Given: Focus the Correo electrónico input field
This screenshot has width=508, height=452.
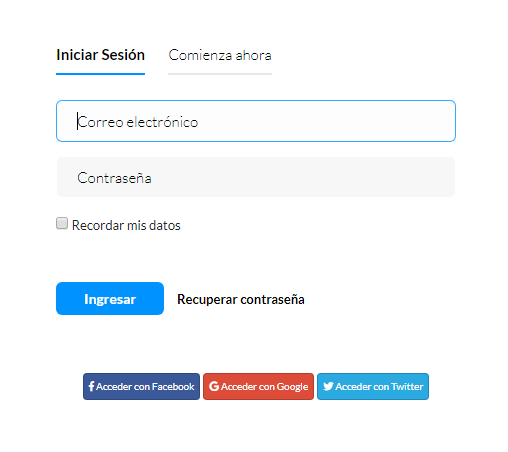Looking at the screenshot, I should click(x=256, y=121).
